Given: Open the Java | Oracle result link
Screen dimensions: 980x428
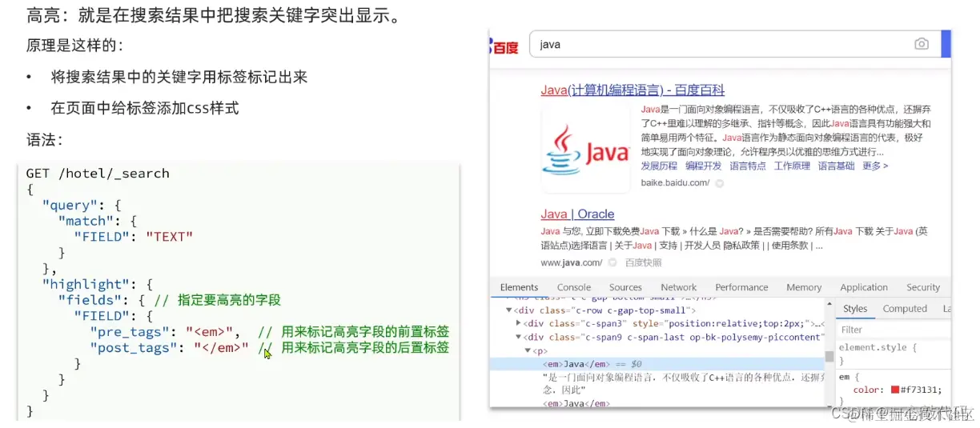Looking at the screenshot, I should point(577,214).
